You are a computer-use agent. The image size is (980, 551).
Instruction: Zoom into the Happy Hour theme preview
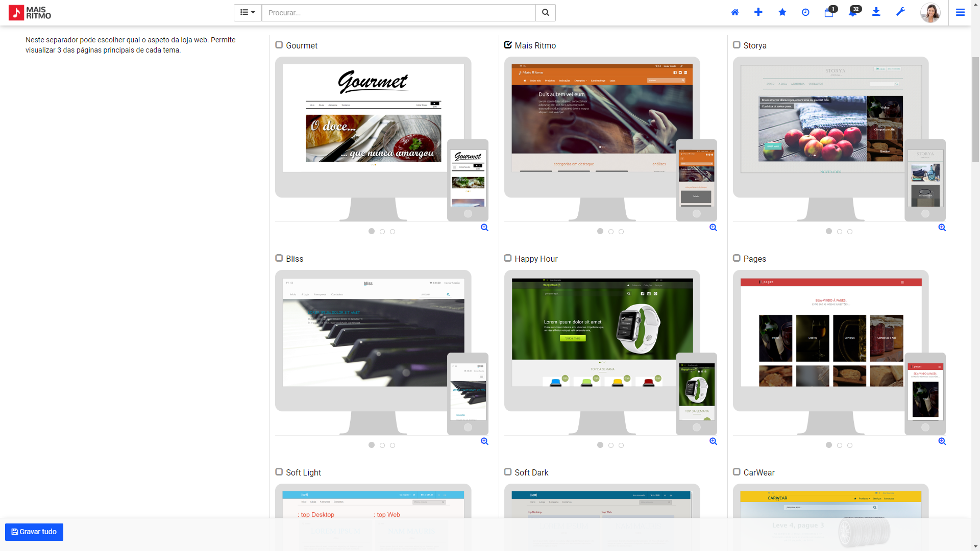[713, 441]
